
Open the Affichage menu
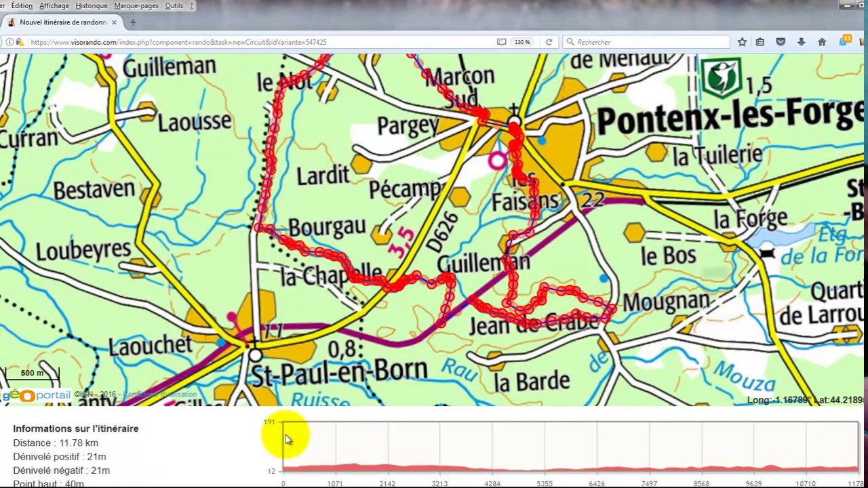(54, 5)
